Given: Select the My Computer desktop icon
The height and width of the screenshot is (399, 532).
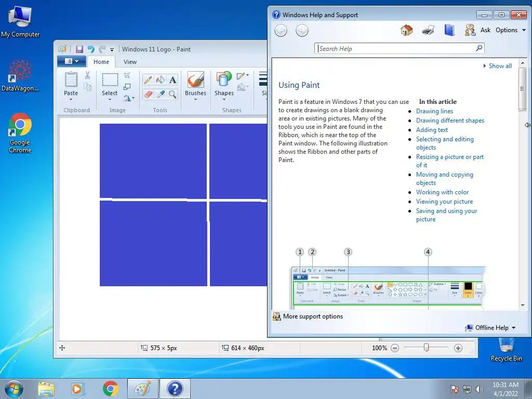Looking at the screenshot, I should tap(20, 22).
